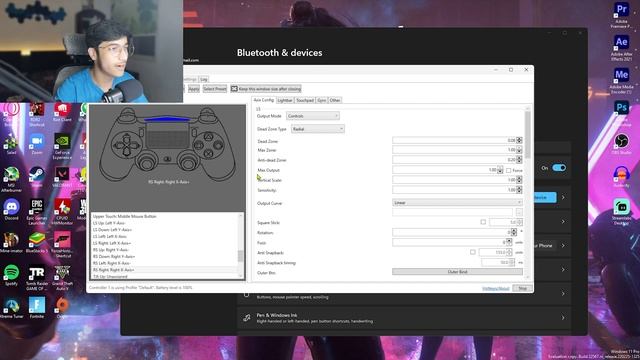Open the Photoshop desktop shortcut

tap(621, 109)
